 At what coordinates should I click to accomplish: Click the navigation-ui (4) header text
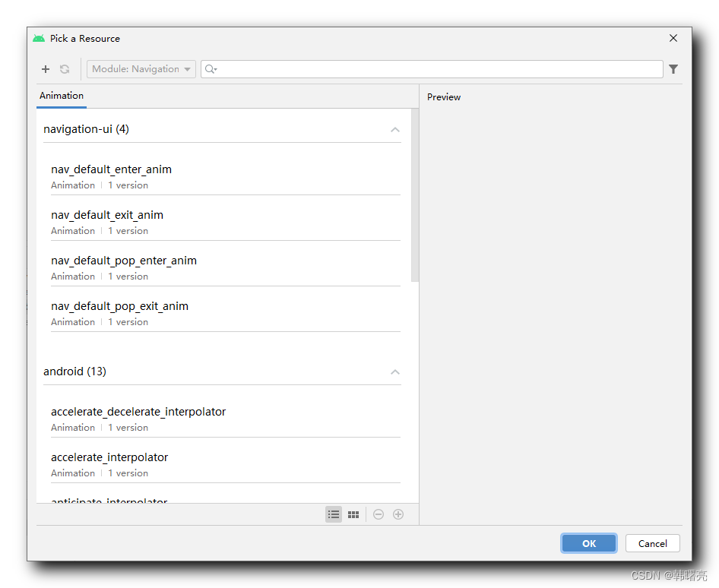point(86,129)
